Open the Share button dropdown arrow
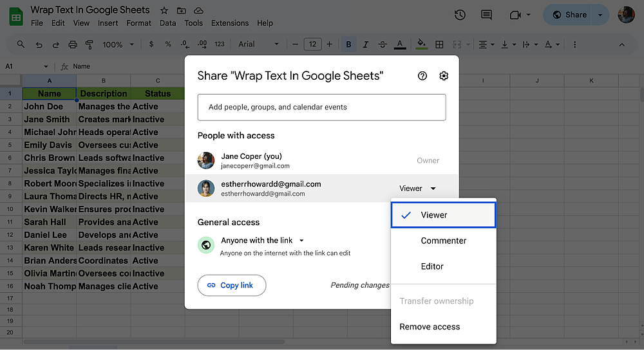 [600, 15]
